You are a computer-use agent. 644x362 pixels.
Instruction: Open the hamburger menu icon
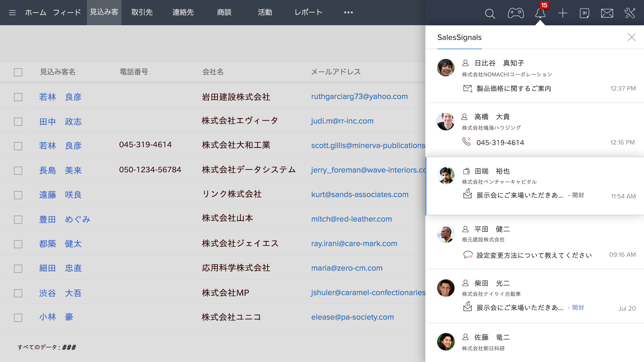[12, 13]
